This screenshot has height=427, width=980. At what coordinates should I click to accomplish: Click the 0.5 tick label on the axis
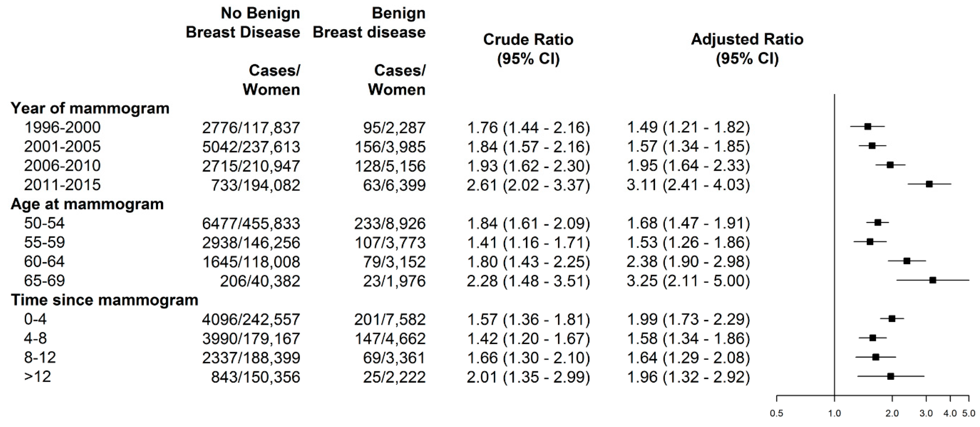(776, 413)
